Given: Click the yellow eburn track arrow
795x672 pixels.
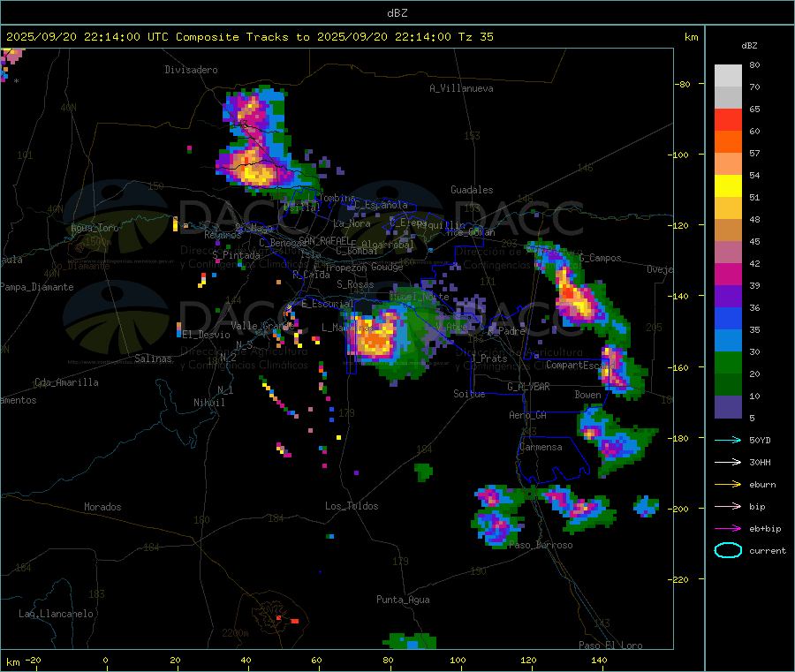Looking at the screenshot, I should pos(728,484).
